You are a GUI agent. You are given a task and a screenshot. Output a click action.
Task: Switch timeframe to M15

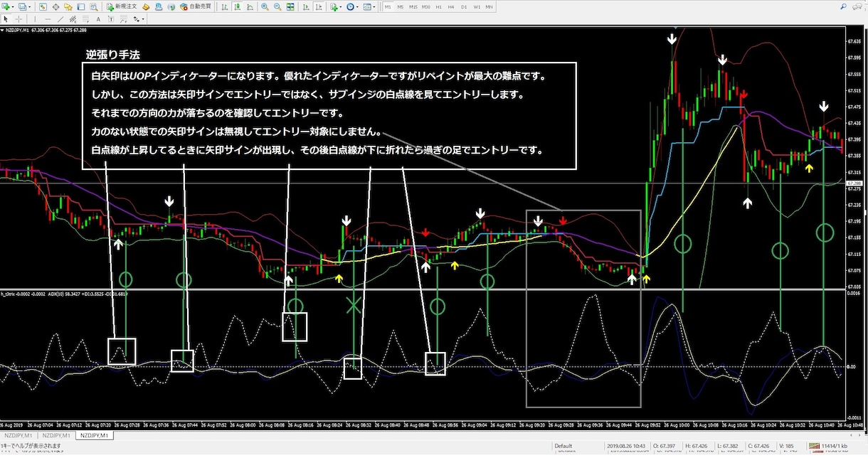[413, 6]
